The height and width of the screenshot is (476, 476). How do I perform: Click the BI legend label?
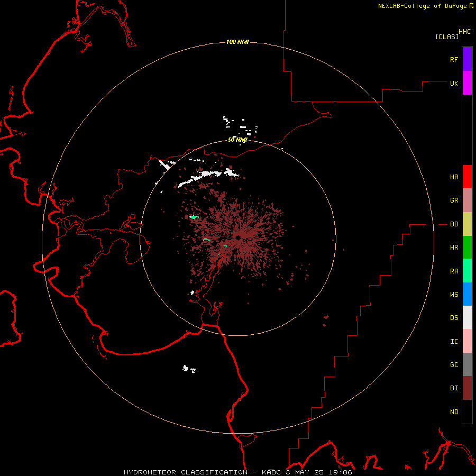454,388
